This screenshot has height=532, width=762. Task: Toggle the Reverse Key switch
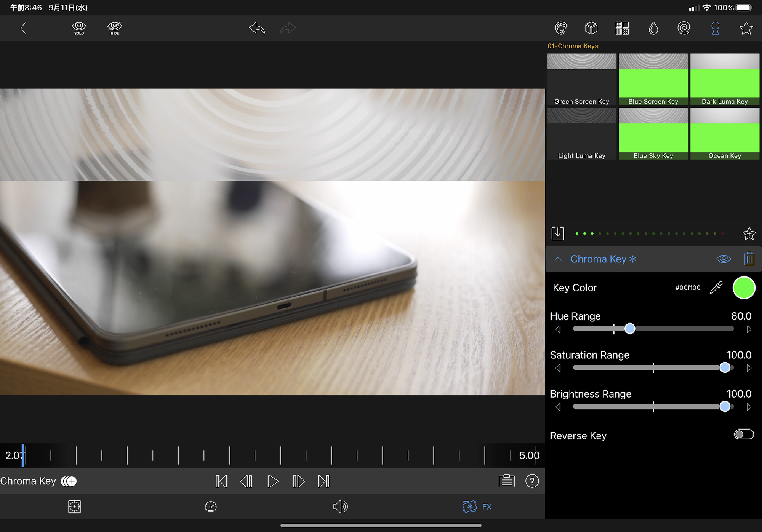click(x=744, y=435)
